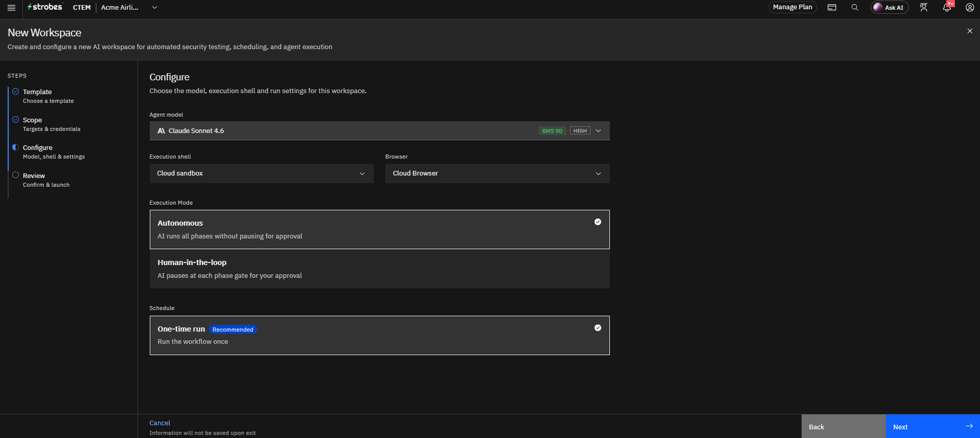Open the Execution shell Cloud sandbox dropdown
The height and width of the screenshot is (438, 980).
point(262,173)
